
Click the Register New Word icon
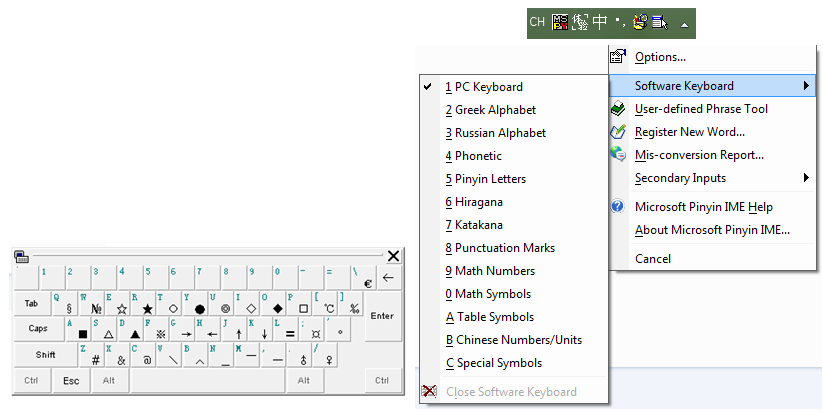pyautogui.click(x=618, y=132)
